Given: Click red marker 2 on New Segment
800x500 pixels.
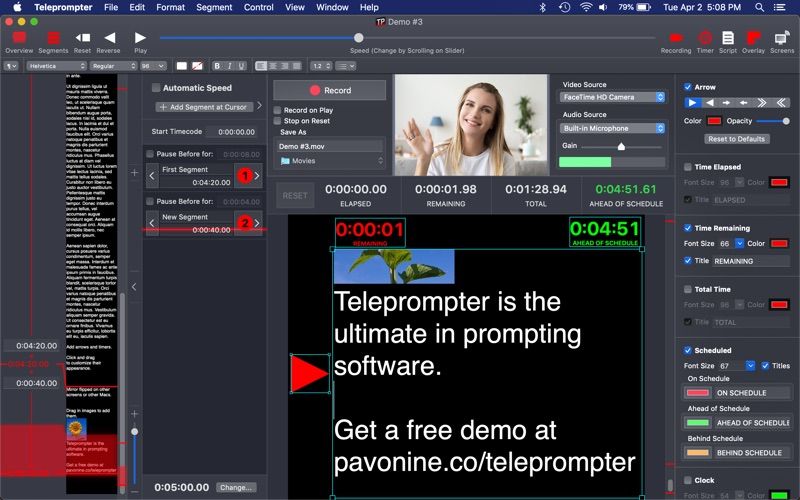Looking at the screenshot, I should pos(245,223).
